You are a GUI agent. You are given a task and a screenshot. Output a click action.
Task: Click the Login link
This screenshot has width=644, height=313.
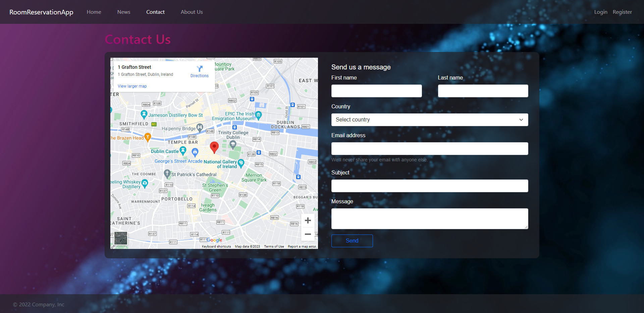[x=600, y=12]
